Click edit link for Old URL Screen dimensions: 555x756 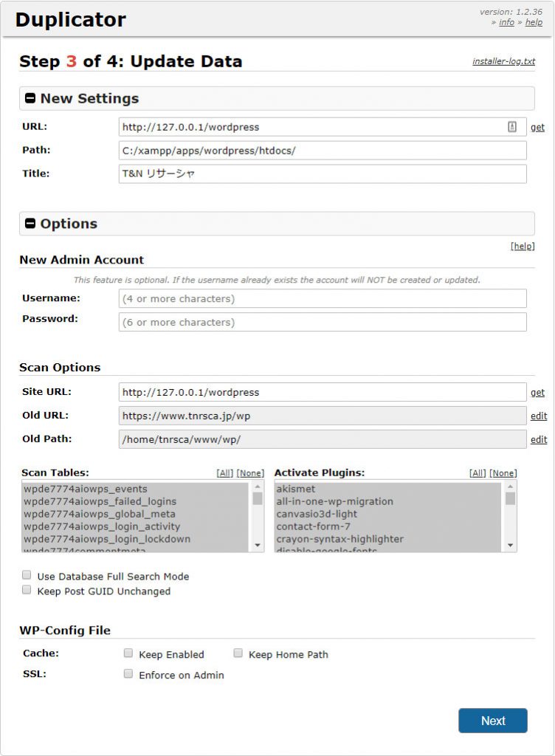click(539, 416)
